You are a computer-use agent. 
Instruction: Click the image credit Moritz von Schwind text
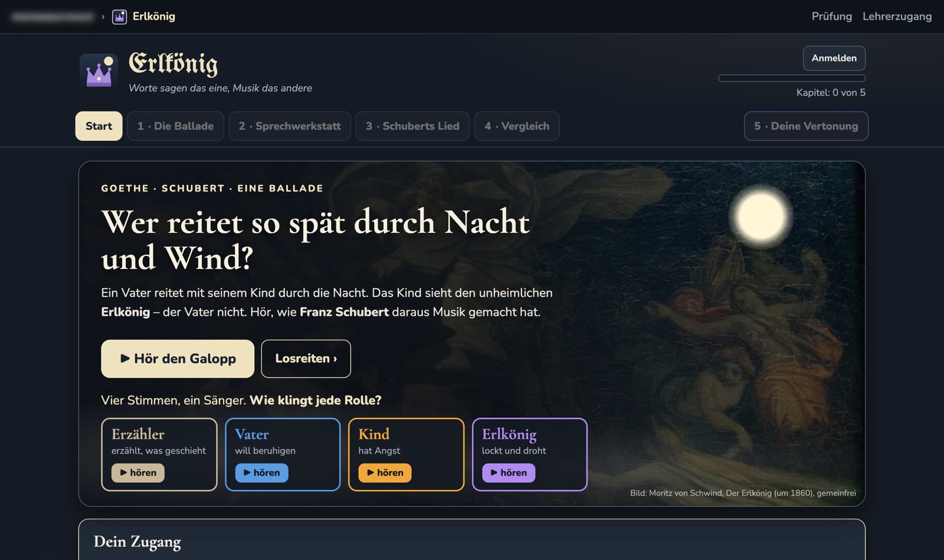pos(743,493)
